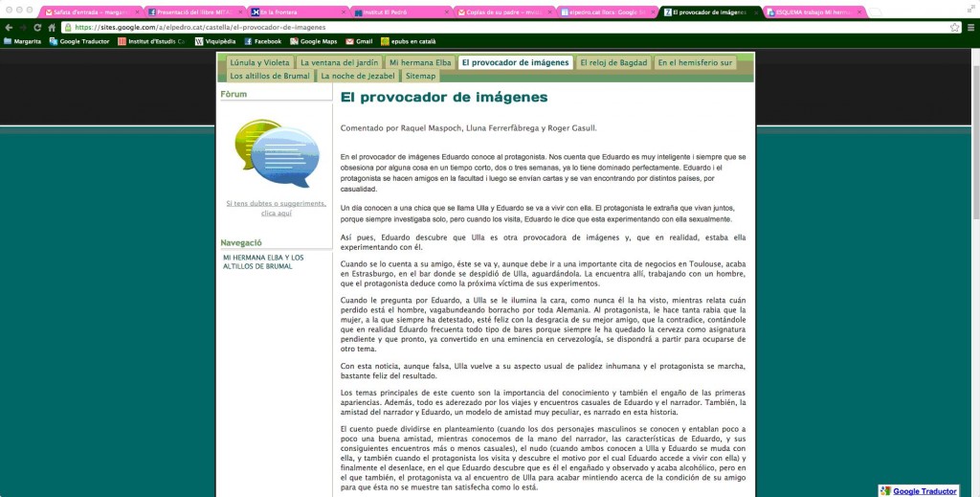Open the 'Mi hermana Elba' page tab
The image size is (980, 497).
[x=420, y=62]
